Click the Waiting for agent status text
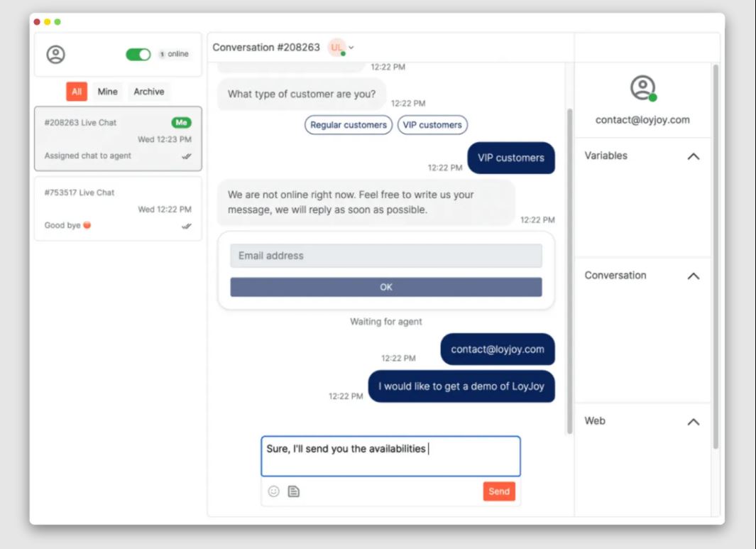Screen dimensions: 756x549 [385, 322]
